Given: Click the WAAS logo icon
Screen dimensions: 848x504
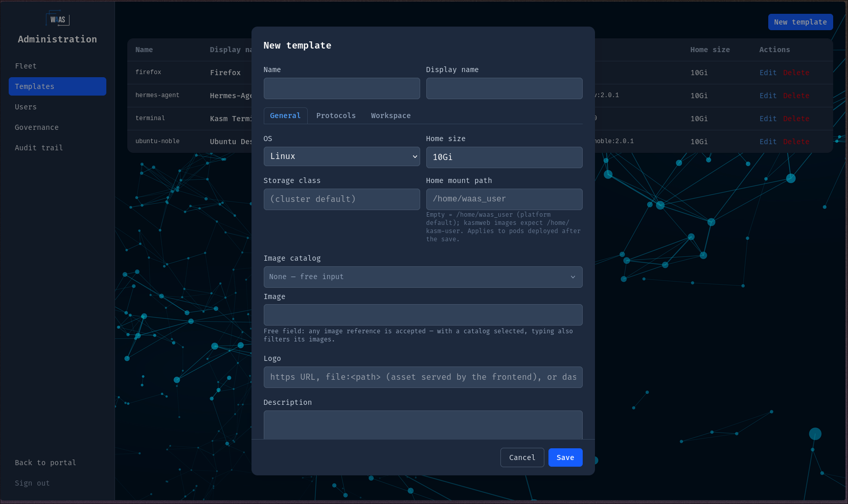Looking at the screenshot, I should tap(57, 19).
